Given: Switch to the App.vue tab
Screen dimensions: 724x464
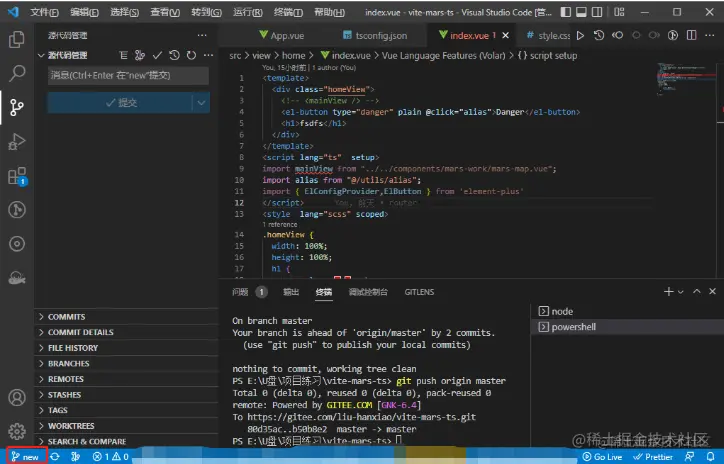Looking at the screenshot, I should [282, 36].
